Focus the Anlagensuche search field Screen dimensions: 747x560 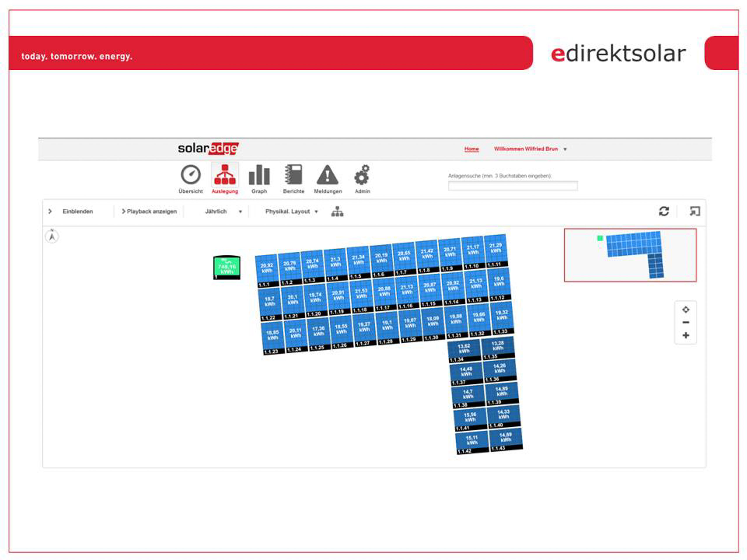point(513,186)
